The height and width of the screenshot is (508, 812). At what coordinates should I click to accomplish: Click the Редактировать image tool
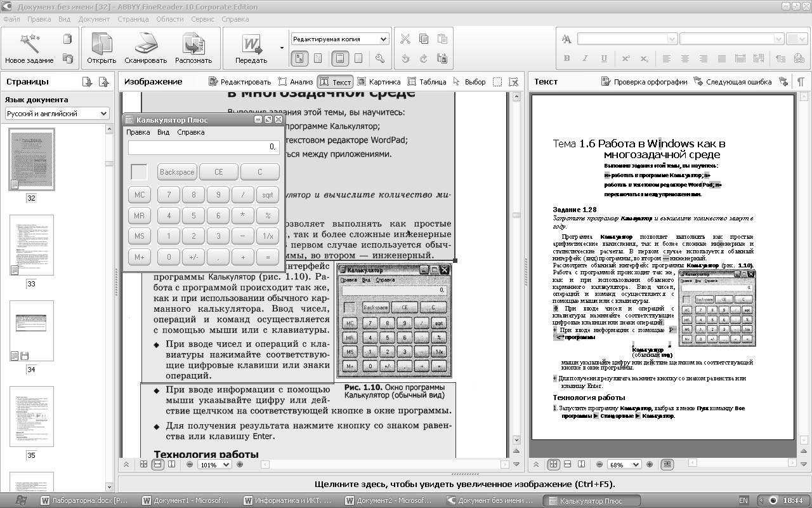[x=239, y=82]
